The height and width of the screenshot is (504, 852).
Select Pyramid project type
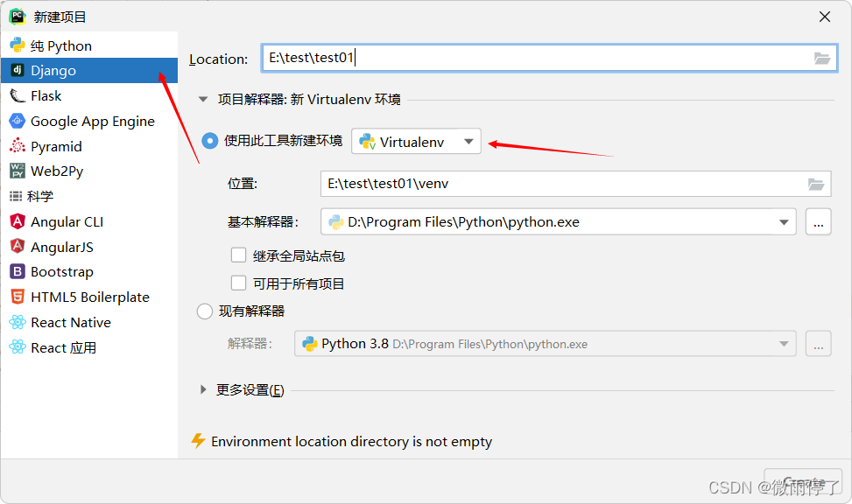coord(89,146)
